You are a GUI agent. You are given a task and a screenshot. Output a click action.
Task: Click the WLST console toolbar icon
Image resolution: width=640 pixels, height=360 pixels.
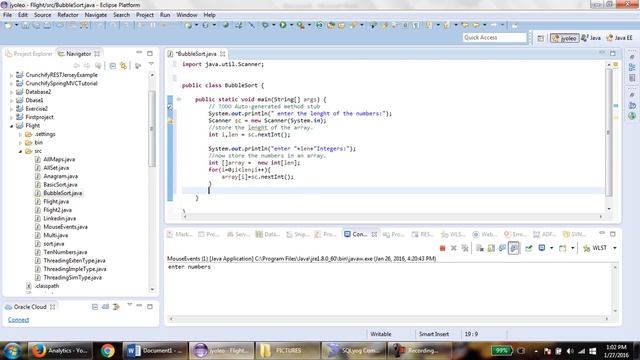[x=596, y=248]
